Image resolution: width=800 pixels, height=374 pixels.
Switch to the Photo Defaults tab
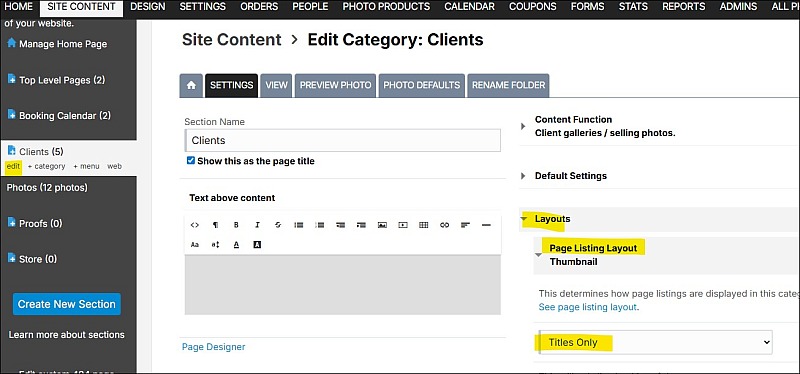coord(421,85)
